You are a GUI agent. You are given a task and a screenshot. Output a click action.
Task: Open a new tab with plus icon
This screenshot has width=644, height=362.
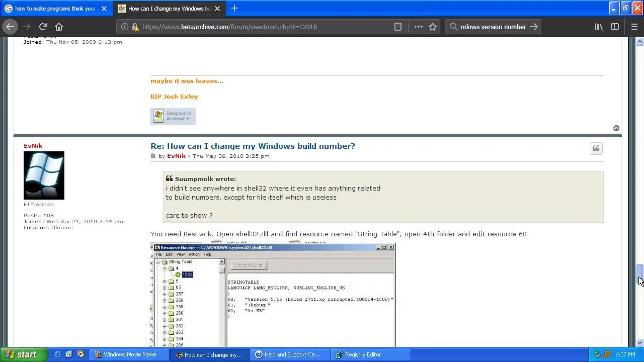click(x=234, y=8)
